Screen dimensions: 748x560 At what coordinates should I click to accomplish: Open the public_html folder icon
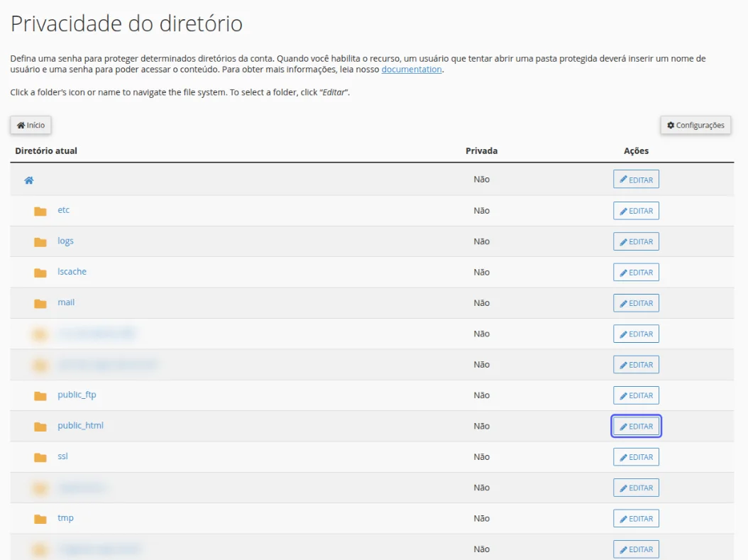pos(40,427)
